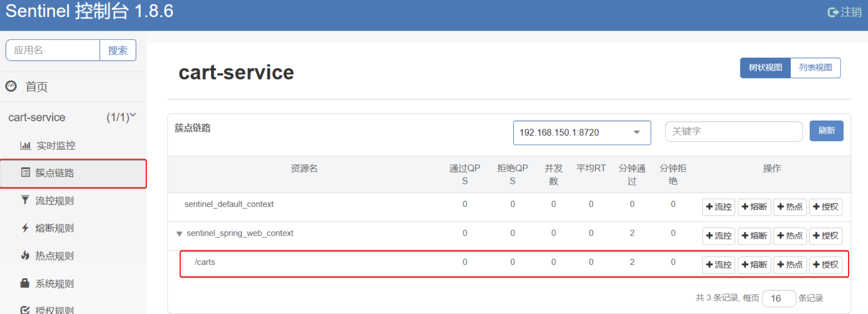Click the cart-service page heading
This screenshot has height=314, width=868.
click(x=236, y=73)
